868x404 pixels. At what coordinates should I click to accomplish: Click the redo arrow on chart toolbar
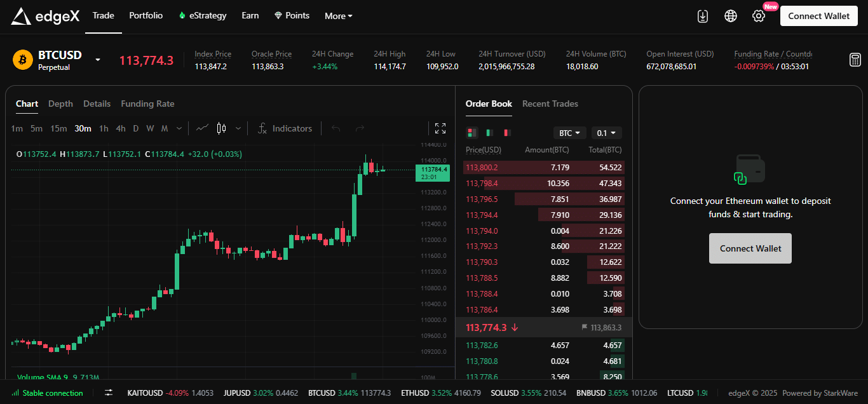pos(360,128)
